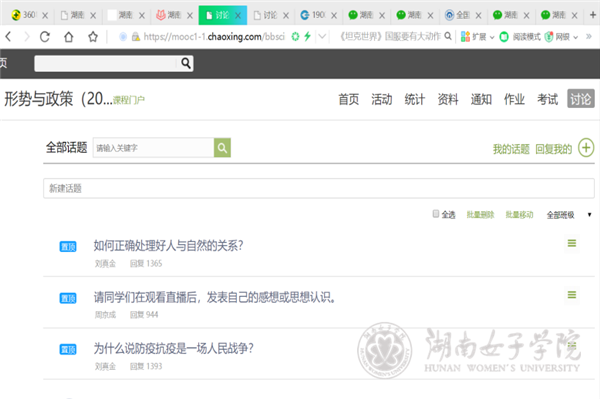The width and height of the screenshot is (600, 399).
Task: Open the 首页 course menu
Action: coord(349,99)
